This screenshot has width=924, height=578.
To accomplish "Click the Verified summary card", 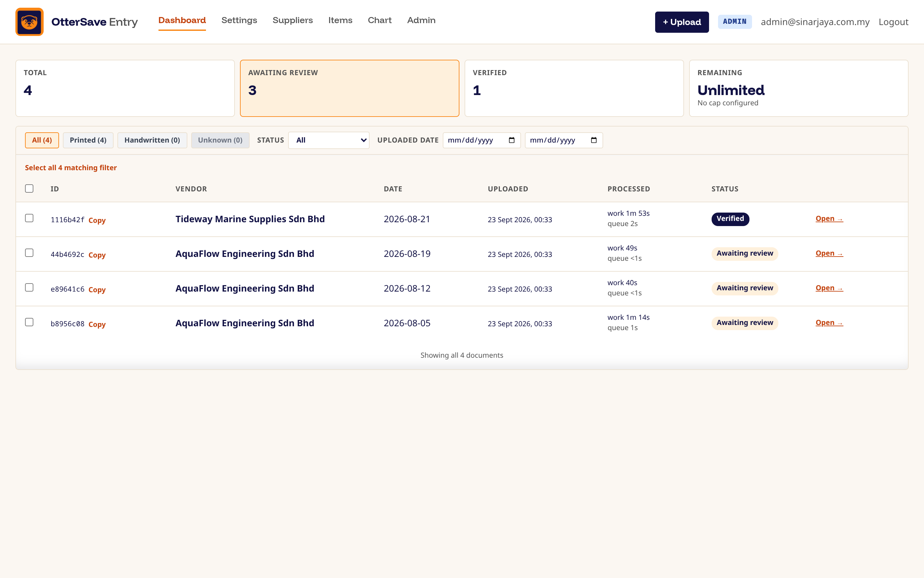I will tap(574, 88).
